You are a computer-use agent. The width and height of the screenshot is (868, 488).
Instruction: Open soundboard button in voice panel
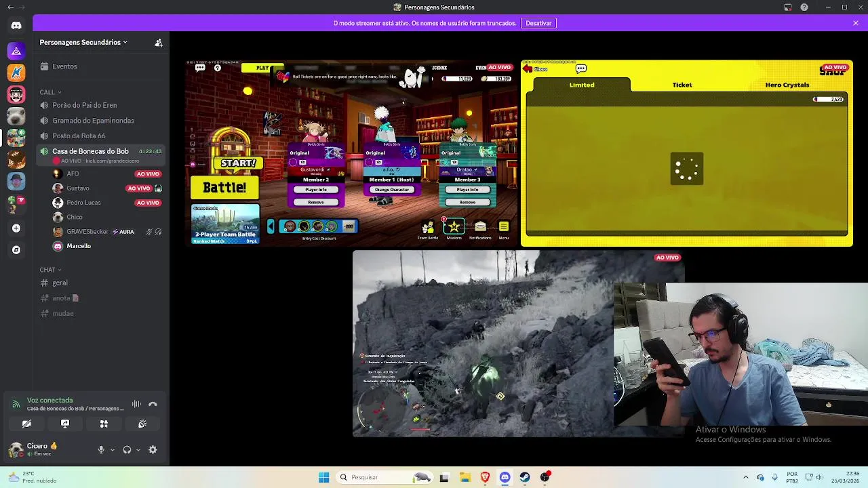142,424
